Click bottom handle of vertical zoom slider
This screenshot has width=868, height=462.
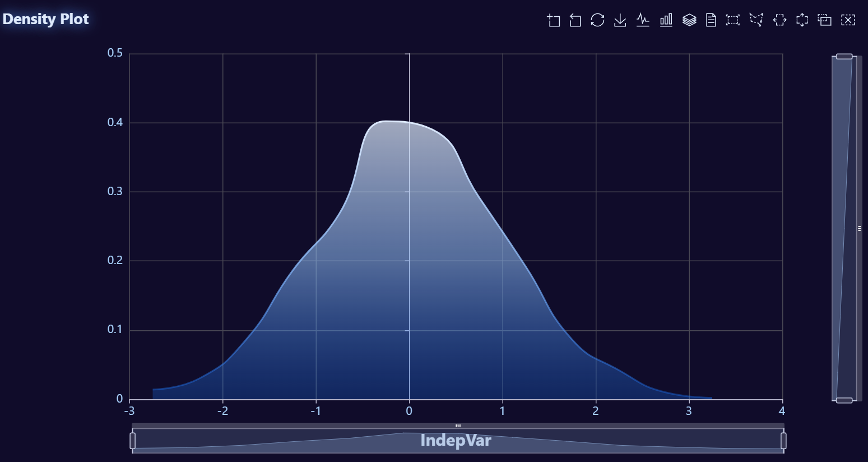pos(844,400)
